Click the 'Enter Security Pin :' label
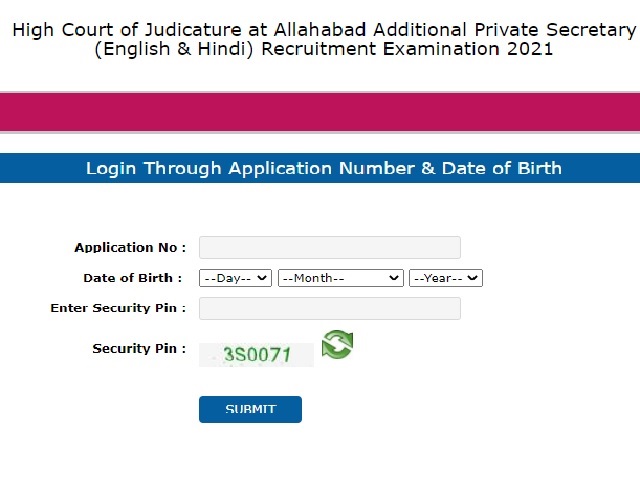This screenshot has width=640, height=480. pyautogui.click(x=118, y=308)
